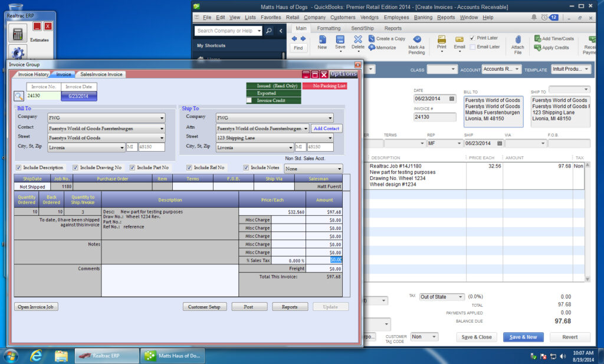Screen dimensions: 604x364
Task: Toggle Include Ref No checkbox
Action: (x=189, y=168)
